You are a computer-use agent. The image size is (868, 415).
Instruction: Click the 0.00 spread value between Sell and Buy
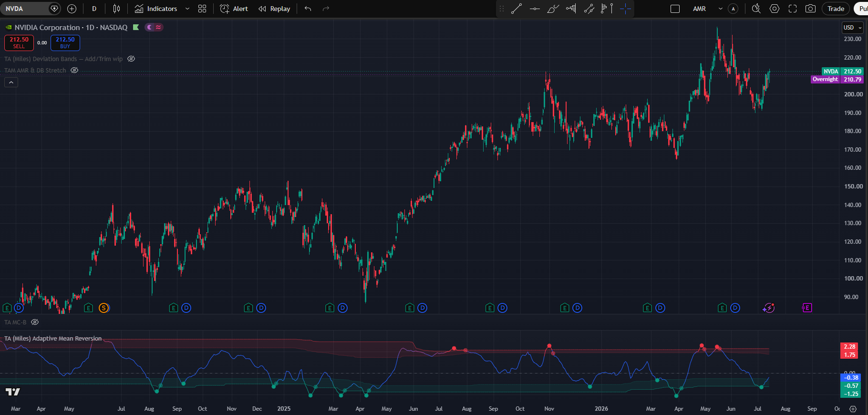click(42, 43)
